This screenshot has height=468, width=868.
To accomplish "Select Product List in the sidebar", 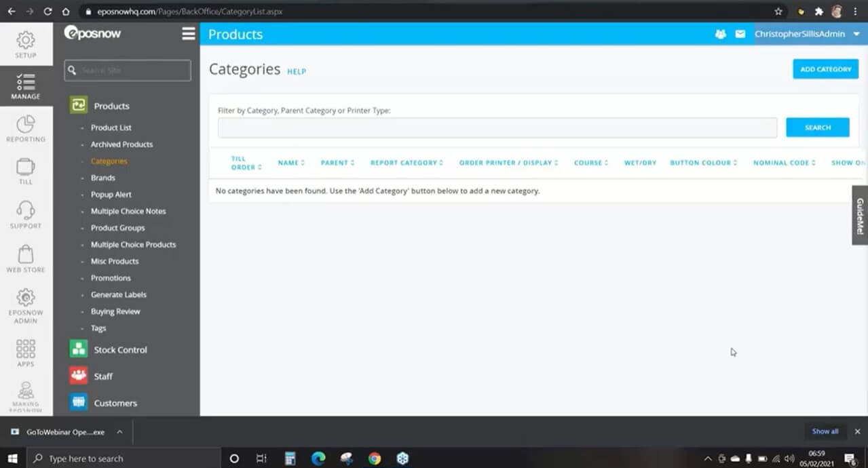I will (x=111, y=128).
